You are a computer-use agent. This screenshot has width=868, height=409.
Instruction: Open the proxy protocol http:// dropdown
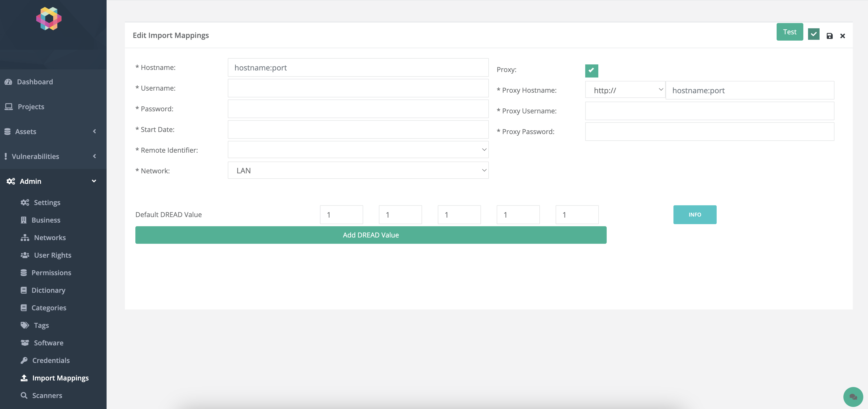[625, 90]
